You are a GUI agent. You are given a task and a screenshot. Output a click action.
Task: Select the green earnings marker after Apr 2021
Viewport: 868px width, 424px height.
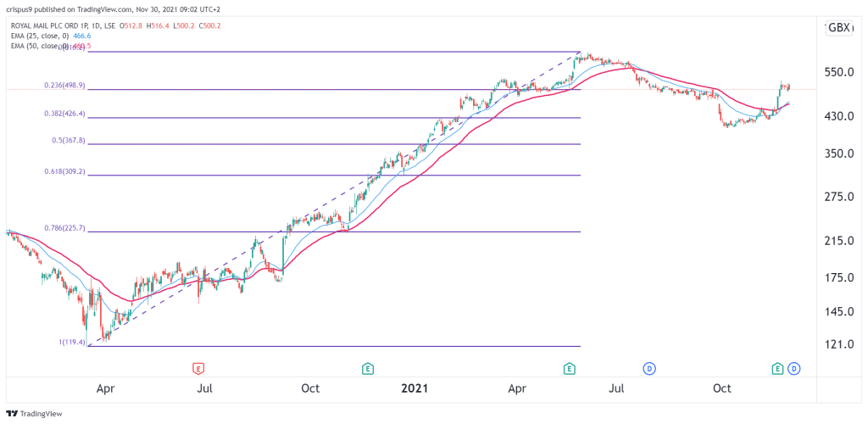click(x=569, y=367)
